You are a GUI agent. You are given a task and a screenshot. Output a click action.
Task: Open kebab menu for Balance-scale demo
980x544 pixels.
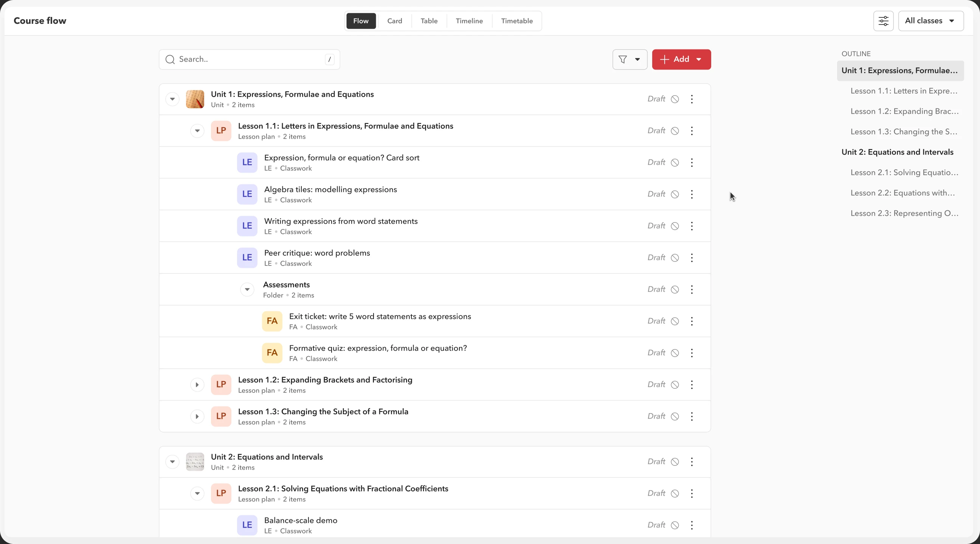[692, 525]
